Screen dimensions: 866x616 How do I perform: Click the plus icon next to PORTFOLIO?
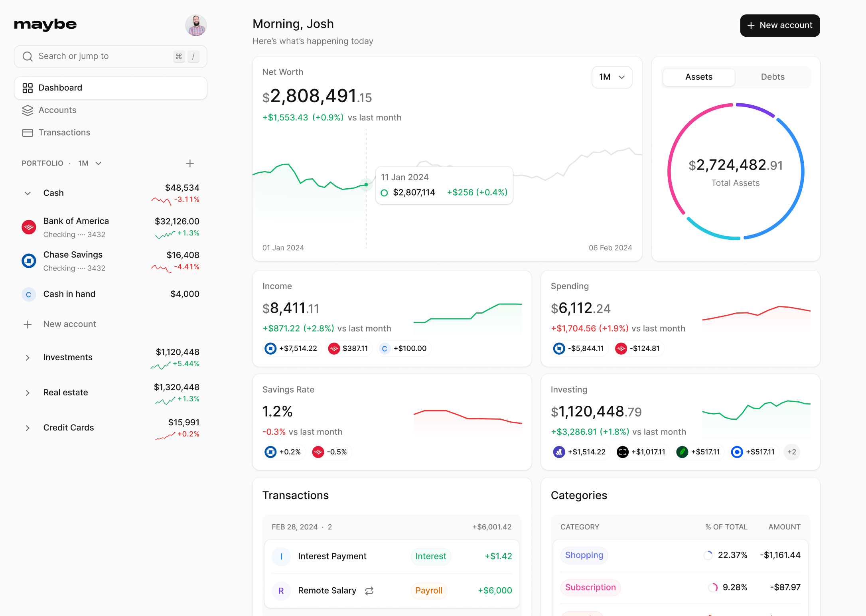pos(190,163)
